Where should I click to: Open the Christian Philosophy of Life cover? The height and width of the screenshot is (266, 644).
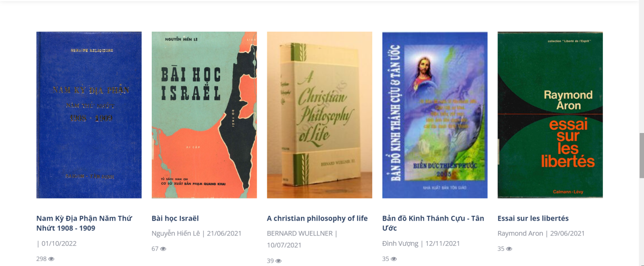pos(320,115)
